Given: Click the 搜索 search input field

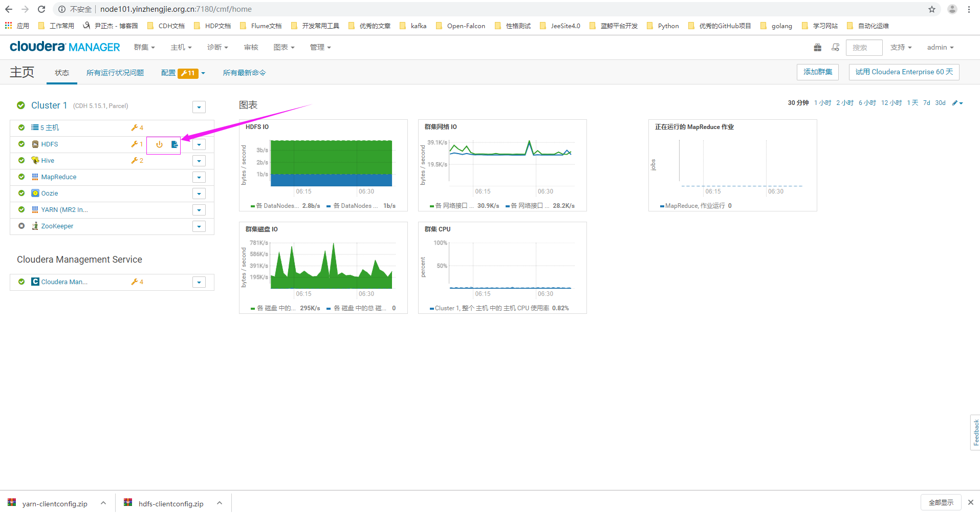Looking at the screenshot, I should [864, 48].
